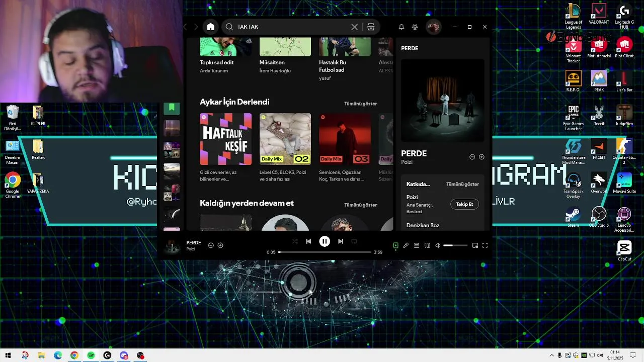644x362 pixels.
Task: Add PERDE to library in player bar
Action: [220, 245]
